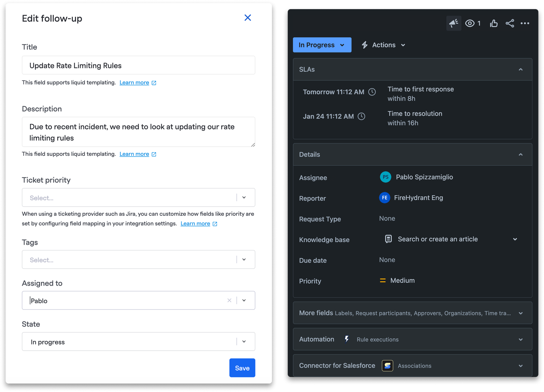This screenshot has width=544, height=392.
Task: Open Search or create an article dropdown
Action: [451, 239]
